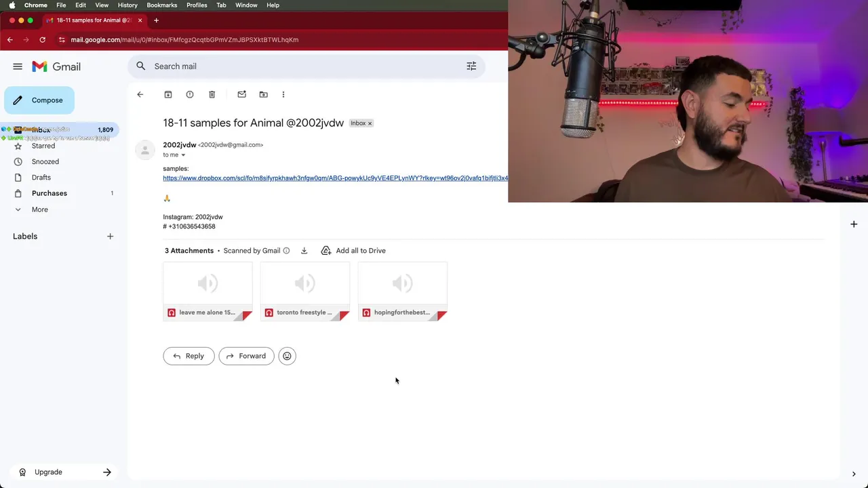This screenshot has height=488, width=868.
Task: Show side panel chevron at bottom right
Action: pyautogui.click(x=854, y=474)
